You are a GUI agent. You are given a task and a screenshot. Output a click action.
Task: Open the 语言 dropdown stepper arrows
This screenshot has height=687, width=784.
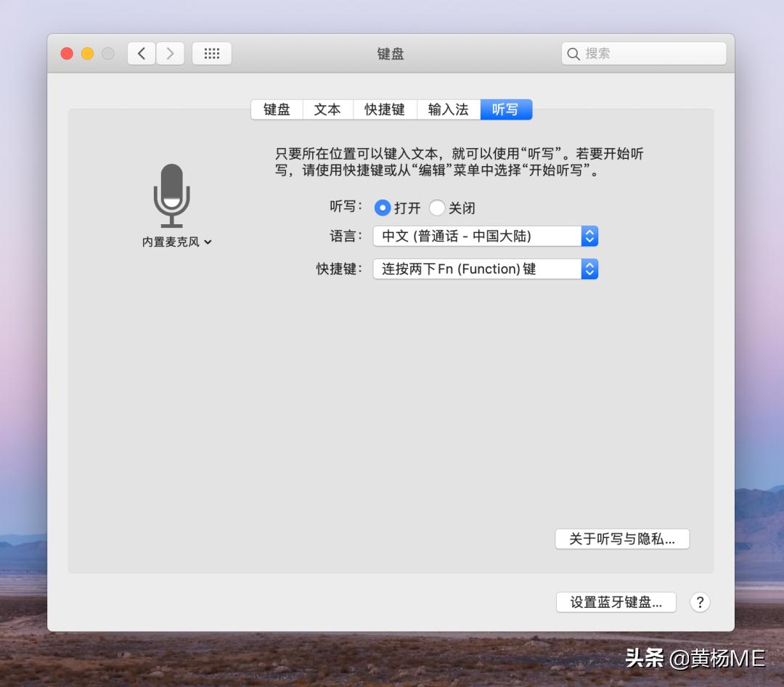pos(589,236)
